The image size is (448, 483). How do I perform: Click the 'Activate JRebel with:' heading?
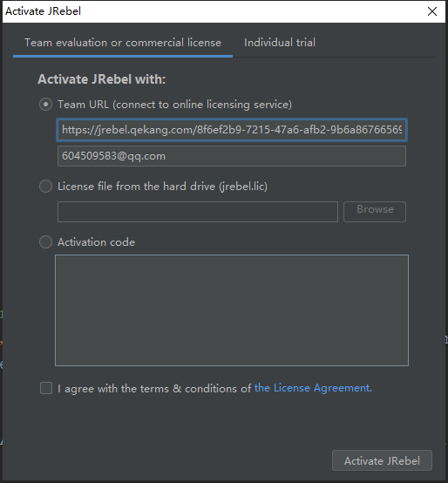pos(102,79)
